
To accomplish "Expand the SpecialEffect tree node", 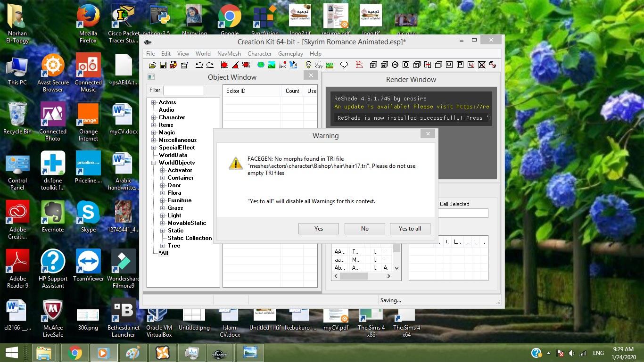I will [154, 148].
